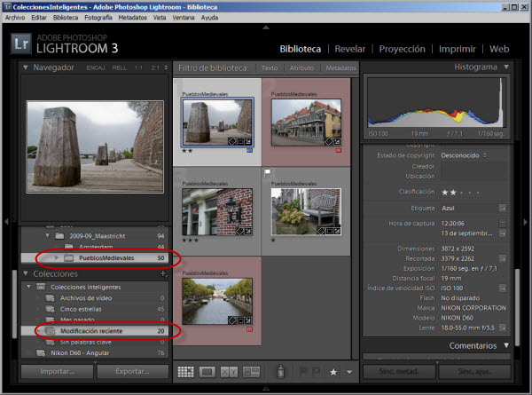The image size is (532, 395).
Task: Click red color label on canal photo
Action: pyautogui.click(x=250, y=329)
